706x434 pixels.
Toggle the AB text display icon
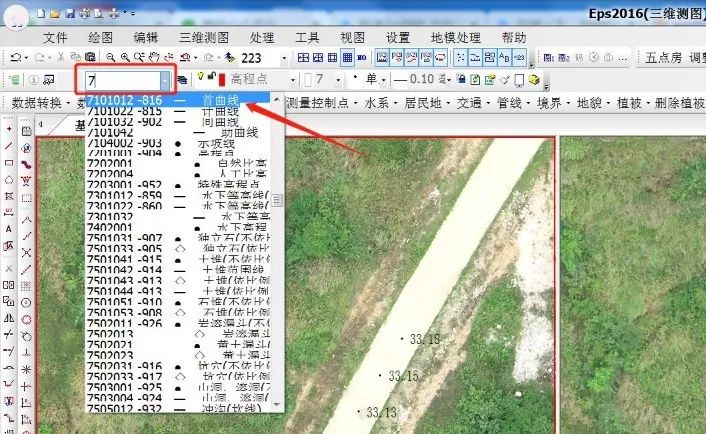pos(504,58)
